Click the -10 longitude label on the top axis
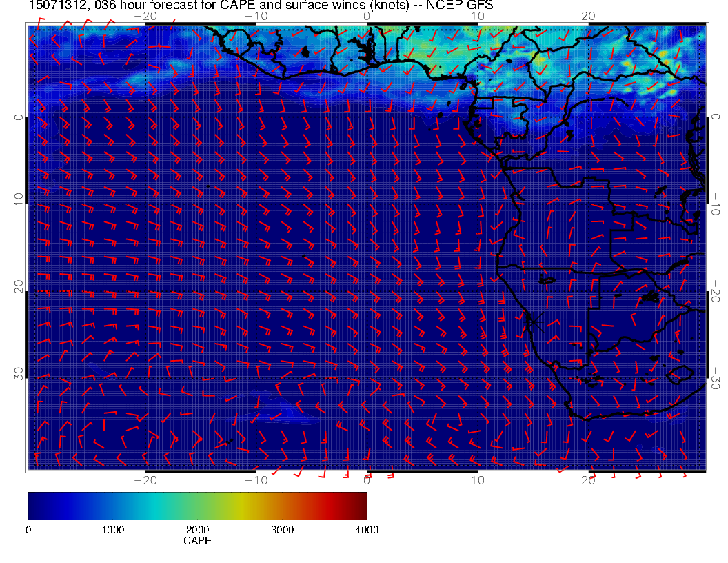Image resolution: width=728 pixels, height=563 pixels. (x=256, y=16)
